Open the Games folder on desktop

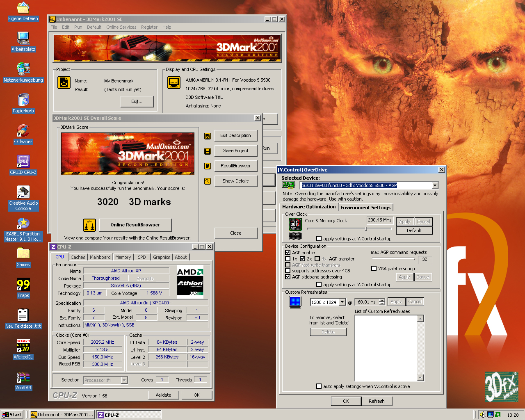click(x=23, y=254)
